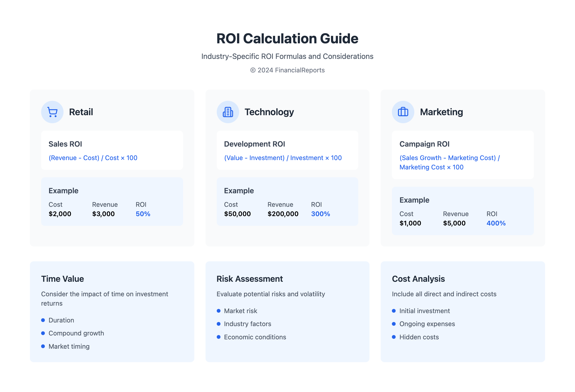The width and height of the screenshot is (575, 392).
Task: Click the Market risk bullet dot
Action: click(219, 311)
